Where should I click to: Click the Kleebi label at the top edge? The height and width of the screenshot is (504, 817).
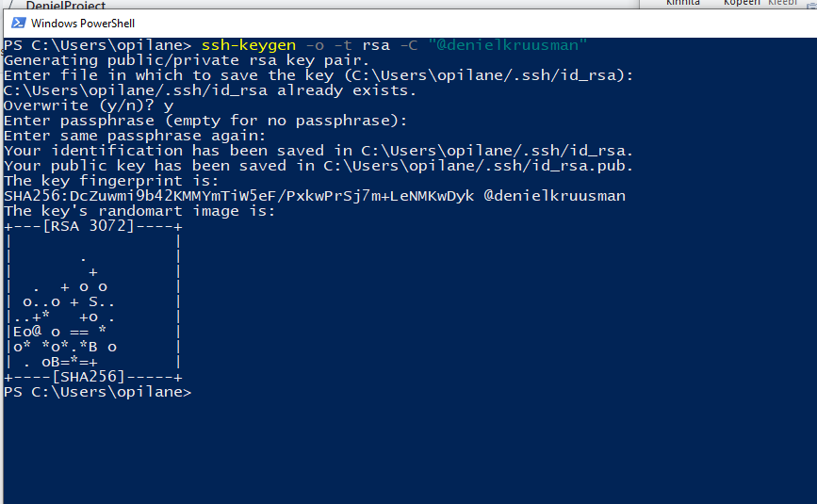coord(783,4)
